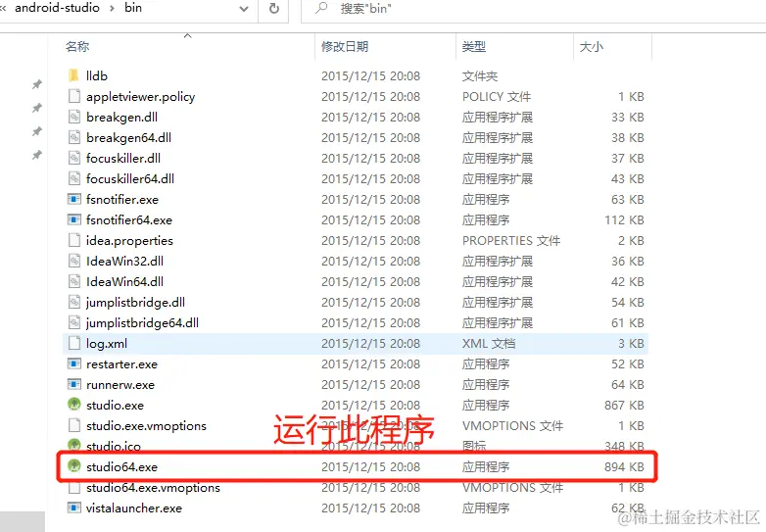This screenshot has height=532, width=766.
Task: Click the PROPERTIES 文件 type cell
Action: tap(511, 241)
